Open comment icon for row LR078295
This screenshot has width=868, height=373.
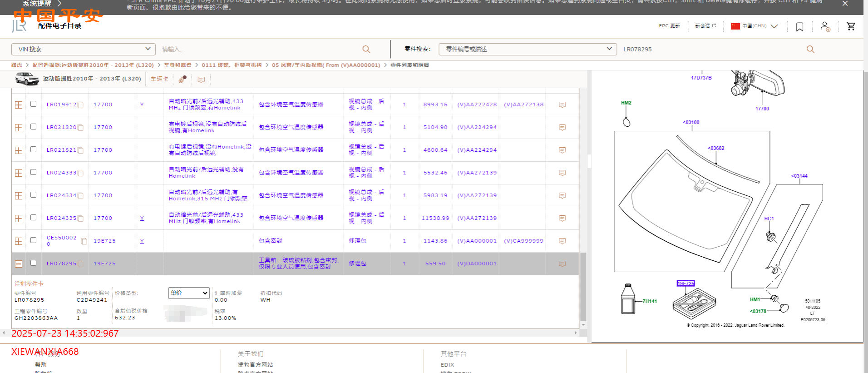pos(562,264)
